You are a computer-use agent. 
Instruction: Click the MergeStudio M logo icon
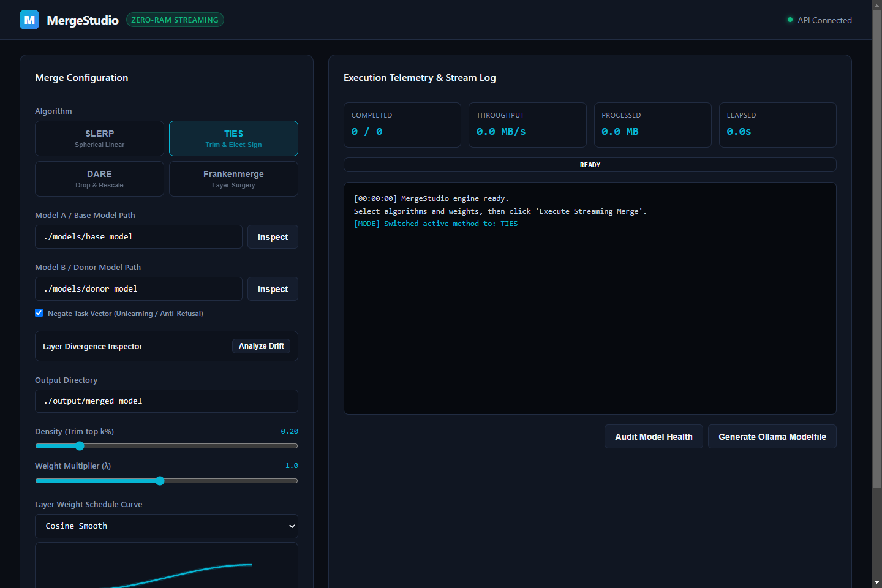pyautogui.click(x=29, y=20)
